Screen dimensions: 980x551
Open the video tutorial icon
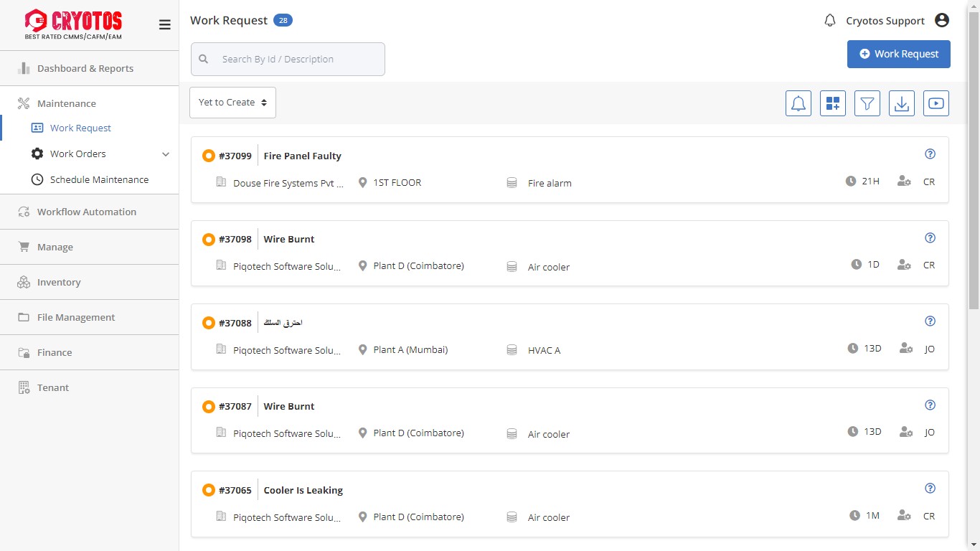[x=936, y=103]
